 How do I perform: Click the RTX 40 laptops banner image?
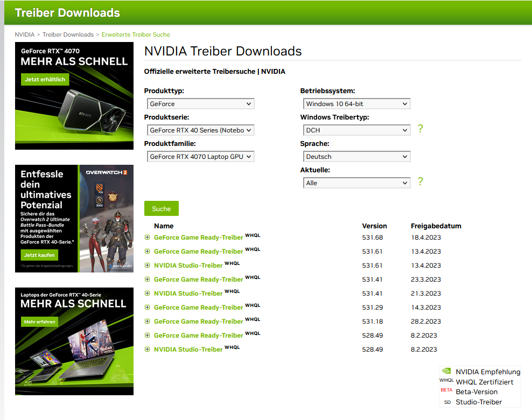click(x=74, y=341)
